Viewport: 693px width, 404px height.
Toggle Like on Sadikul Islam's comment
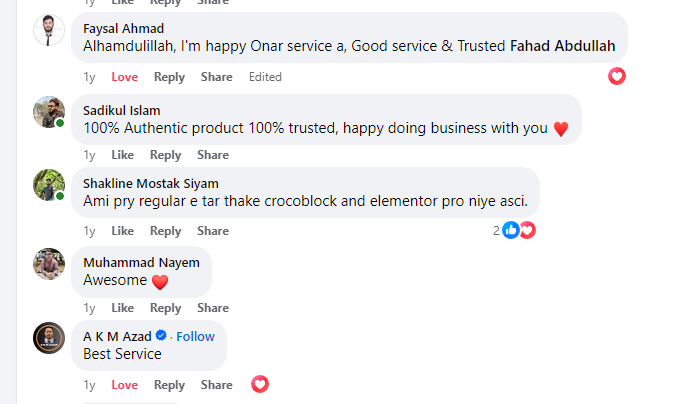(x=122, y=155)
